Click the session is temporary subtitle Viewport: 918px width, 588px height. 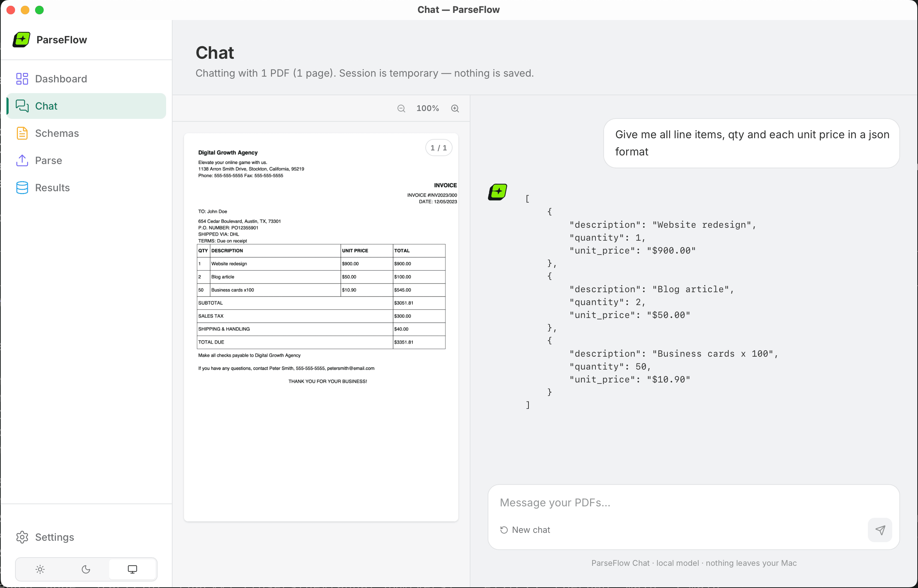coord(364,73)
